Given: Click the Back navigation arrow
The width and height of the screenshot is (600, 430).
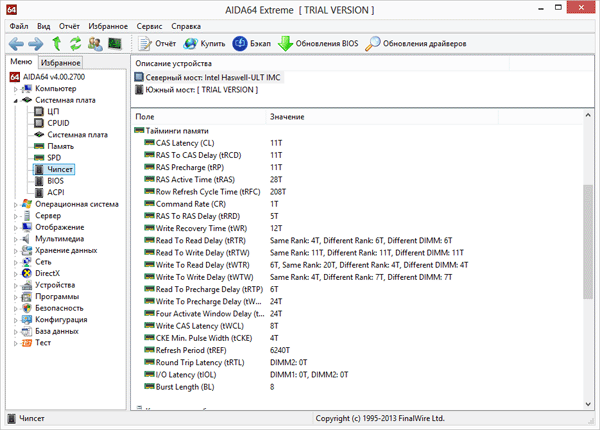Looking at the screenshot, I should [x=16, y=44].
